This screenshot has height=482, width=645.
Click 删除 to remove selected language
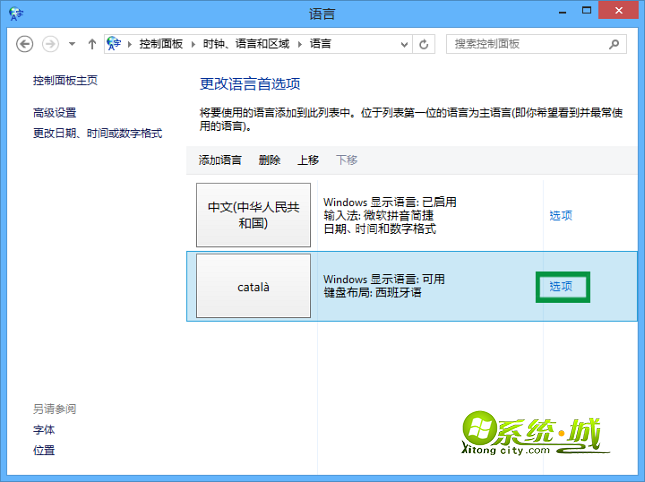(x=269, y=160)
